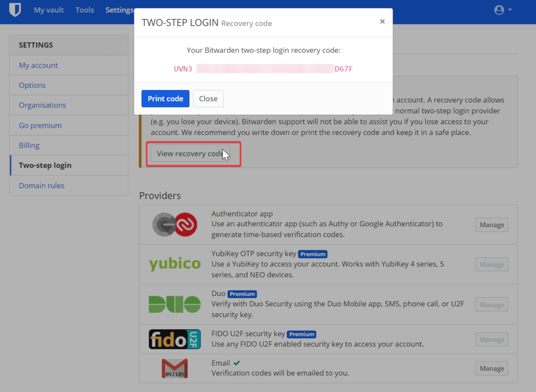536x392 pixels.
Task: Click the recovery code text UVN3
Action: [183, 69]
